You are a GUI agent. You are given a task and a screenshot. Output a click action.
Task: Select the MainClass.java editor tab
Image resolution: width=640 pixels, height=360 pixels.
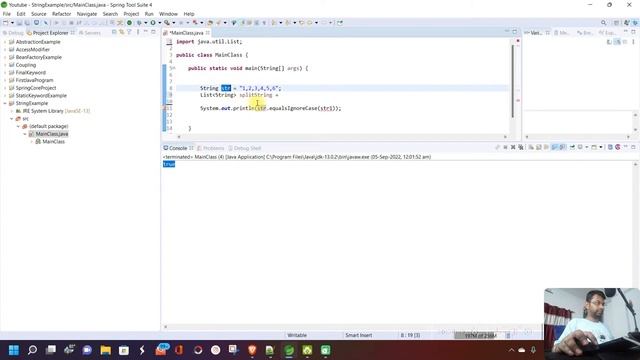coord(186,33)
